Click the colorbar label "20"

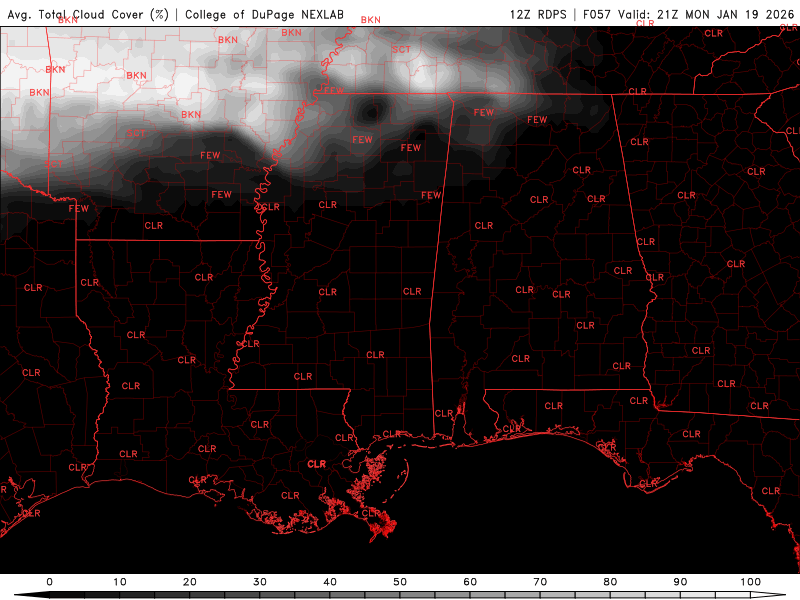[189, 582]
